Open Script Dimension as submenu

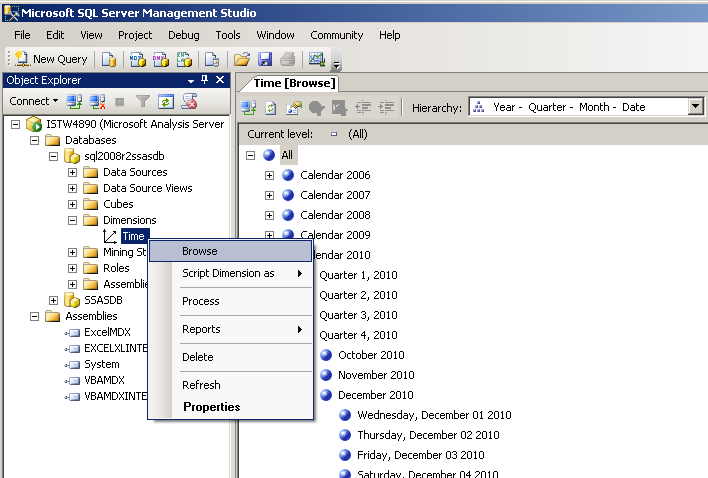coord(231,273)
